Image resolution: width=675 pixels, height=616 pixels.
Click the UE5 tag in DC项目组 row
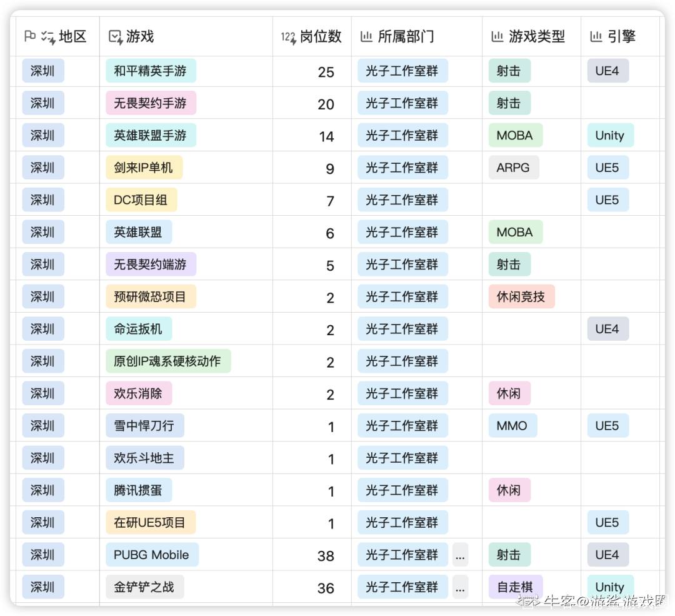click(x=608, y=200)
